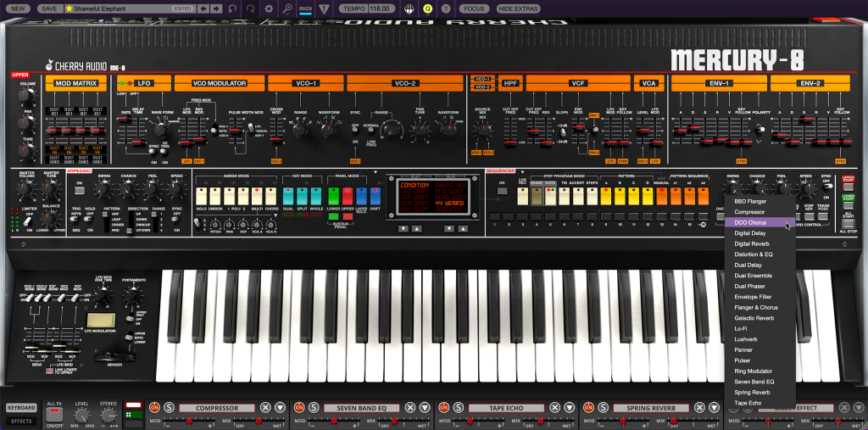Select BBD Flanger from effect list
The height and width of the screenshot is (430, 868).
(759, 201)
